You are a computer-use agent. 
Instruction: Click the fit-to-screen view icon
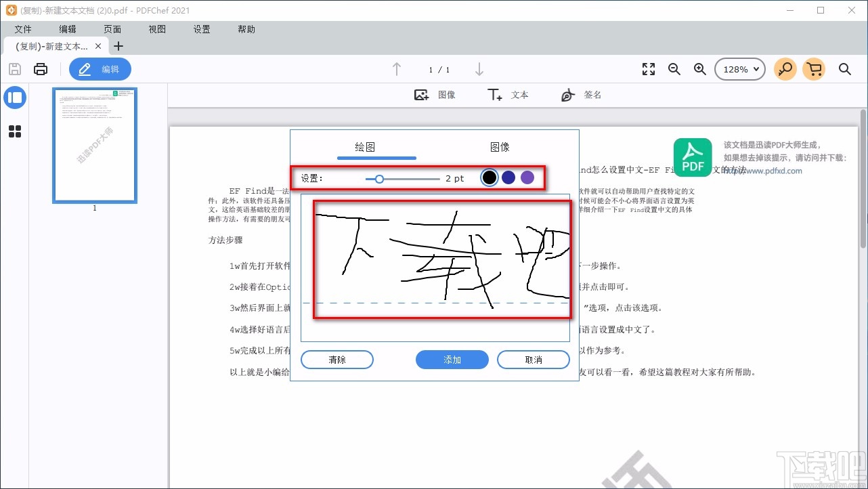coord(648,68)
